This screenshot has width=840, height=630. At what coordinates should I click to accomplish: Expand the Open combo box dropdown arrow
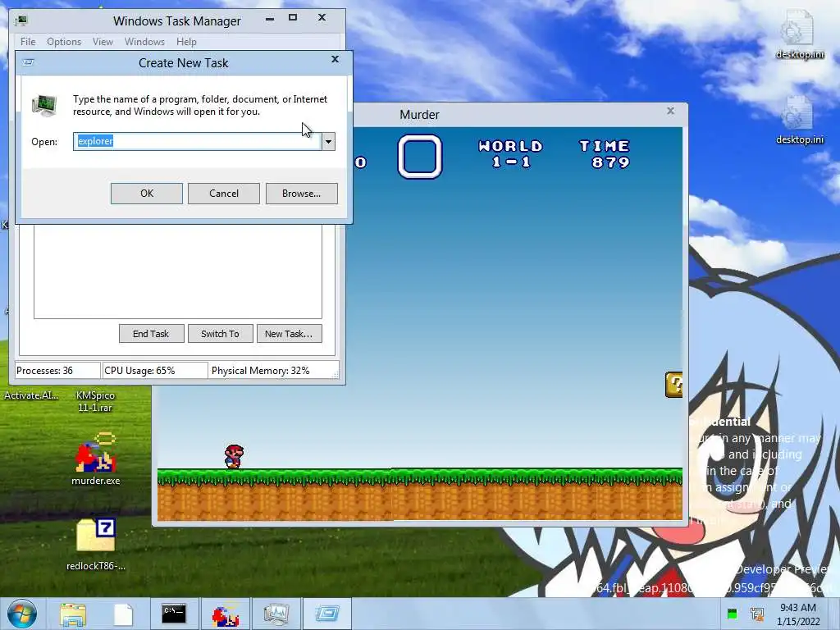point(328,141)
